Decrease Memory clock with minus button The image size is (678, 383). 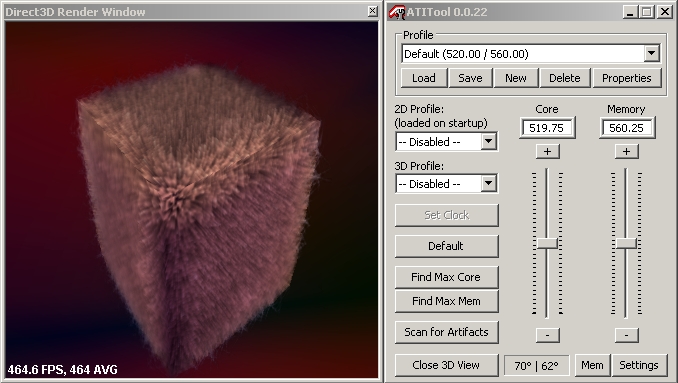point(626,335)
